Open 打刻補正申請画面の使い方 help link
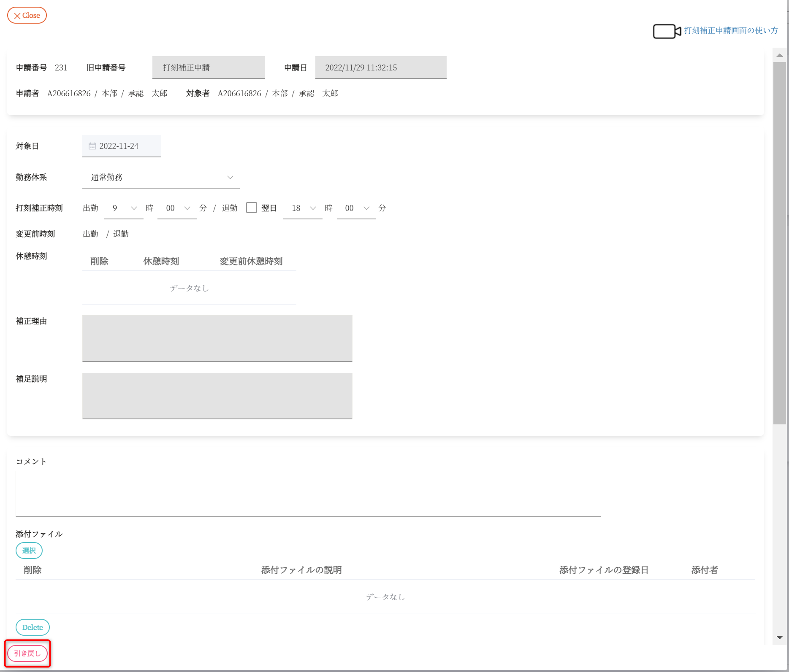789x672 pixels. click(731, 30)
